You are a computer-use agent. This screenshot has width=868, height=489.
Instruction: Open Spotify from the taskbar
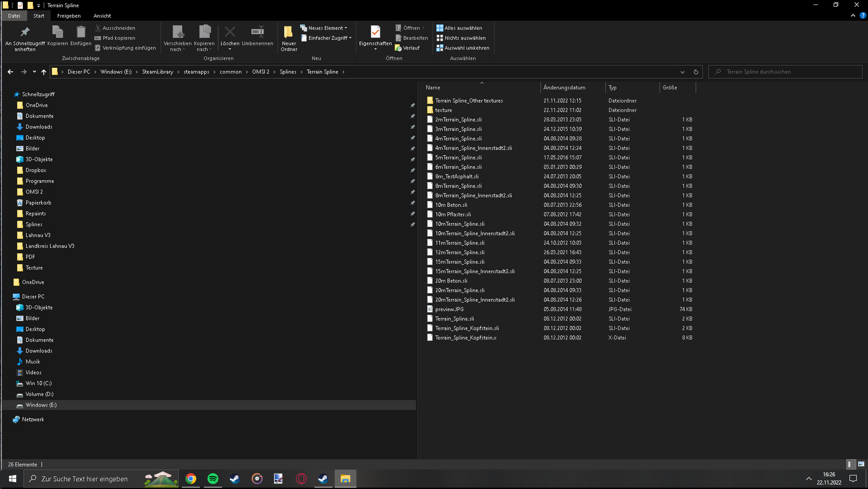click(x=213, y=479)
